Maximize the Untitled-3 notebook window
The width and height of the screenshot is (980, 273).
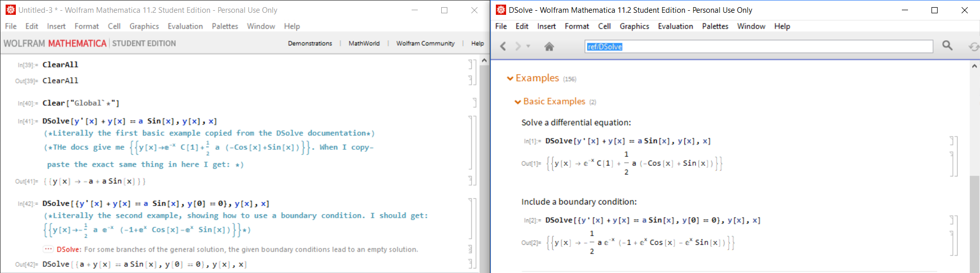click(x=444, y=10)
